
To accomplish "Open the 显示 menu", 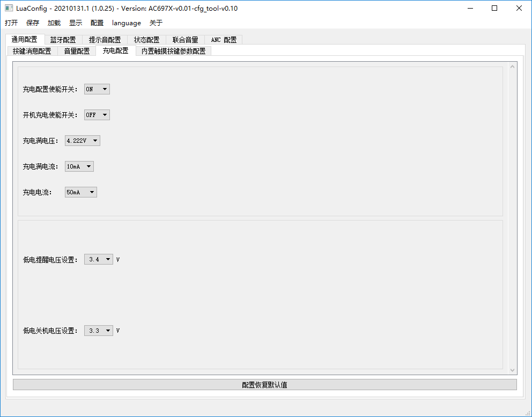I will [x=76, y=23].
